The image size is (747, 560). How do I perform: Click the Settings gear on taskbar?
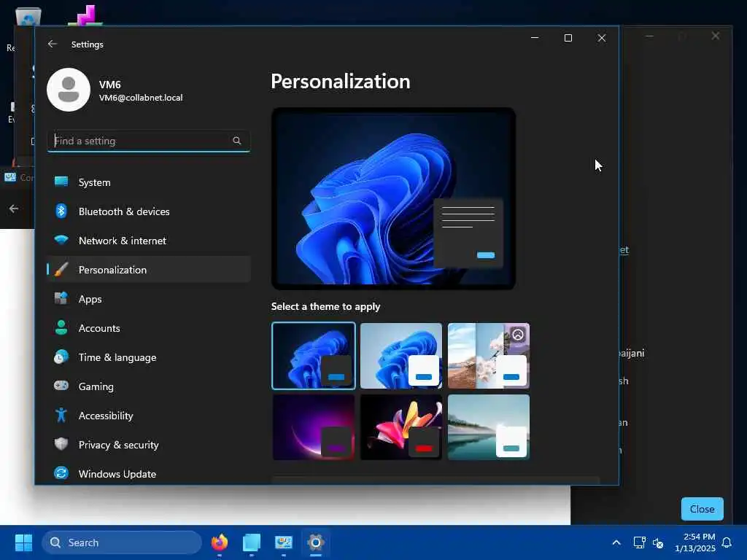[315, 542]
